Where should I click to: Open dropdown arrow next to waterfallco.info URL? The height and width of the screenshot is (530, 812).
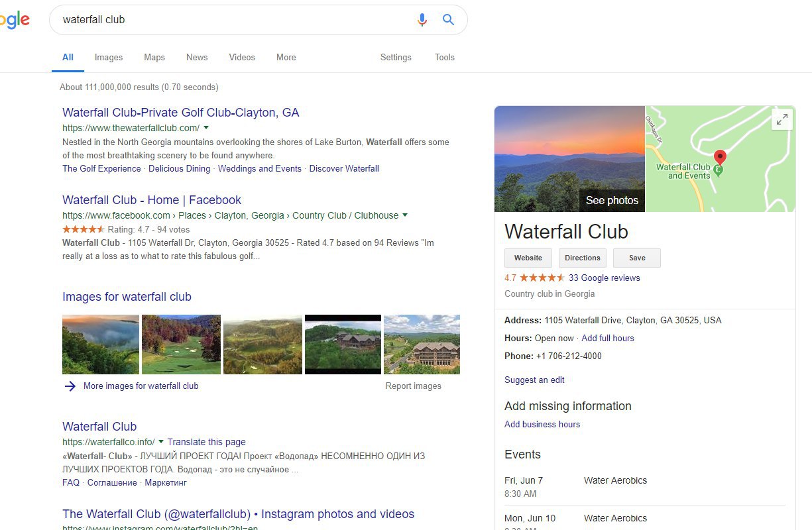click(x=161, y=442)
